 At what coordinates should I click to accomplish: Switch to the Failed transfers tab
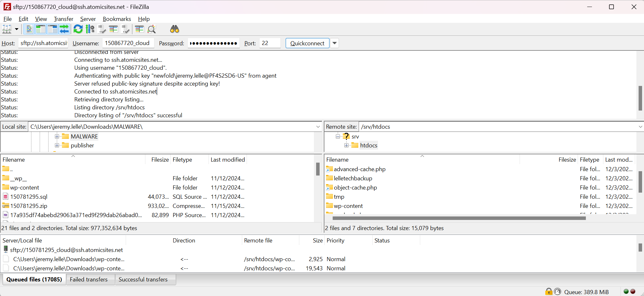click(x=90, y=280)
